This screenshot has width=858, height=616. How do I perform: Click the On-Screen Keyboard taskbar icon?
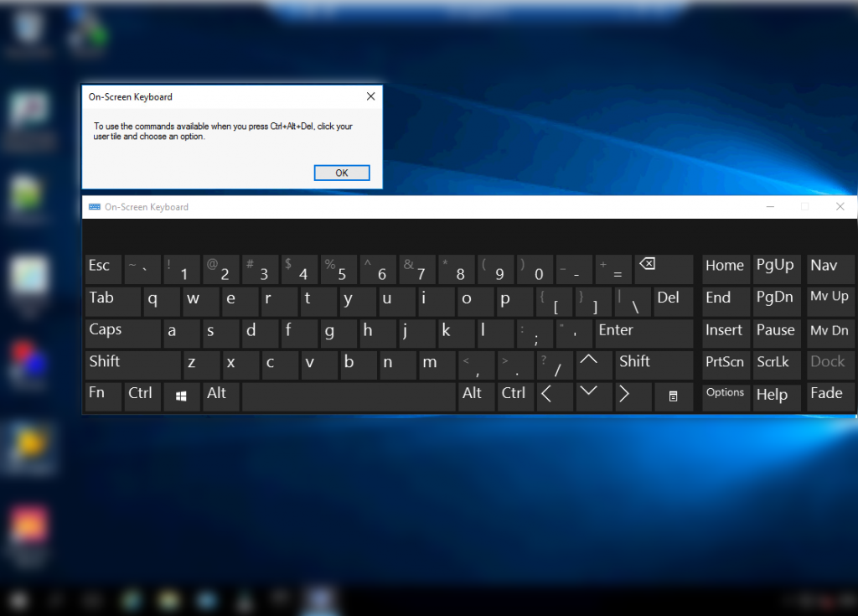point(319,599)
